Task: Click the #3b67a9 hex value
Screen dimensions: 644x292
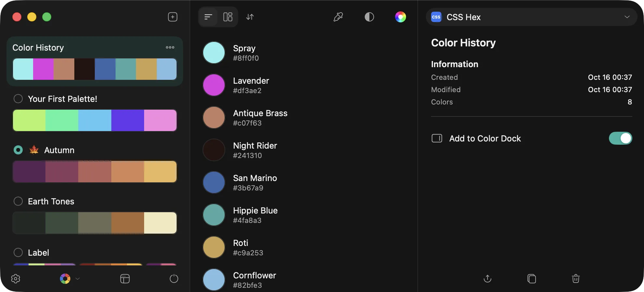Action: pyautogui.click(x=248, y=188)
